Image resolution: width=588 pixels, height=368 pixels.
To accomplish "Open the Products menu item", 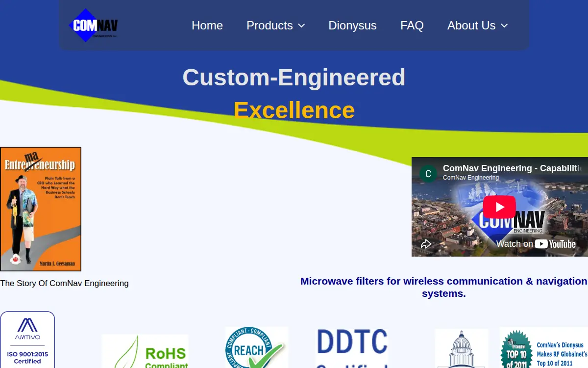I will coord(269,26).
